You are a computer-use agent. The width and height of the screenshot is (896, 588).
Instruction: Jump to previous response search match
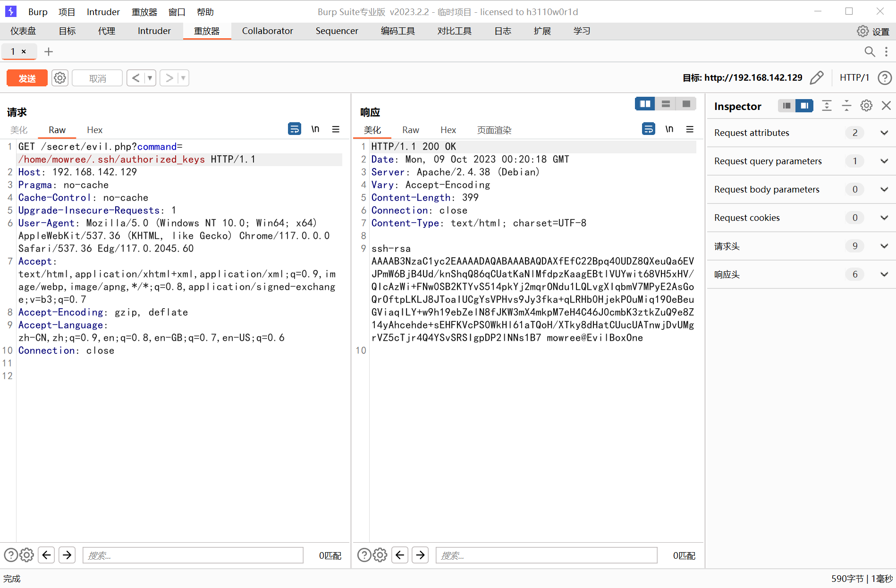coord(399,555)
